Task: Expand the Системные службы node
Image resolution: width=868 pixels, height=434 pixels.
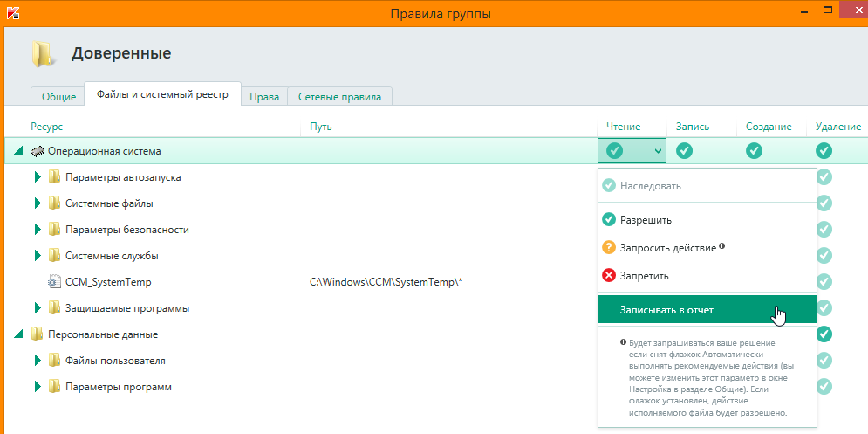Action: 38,256
